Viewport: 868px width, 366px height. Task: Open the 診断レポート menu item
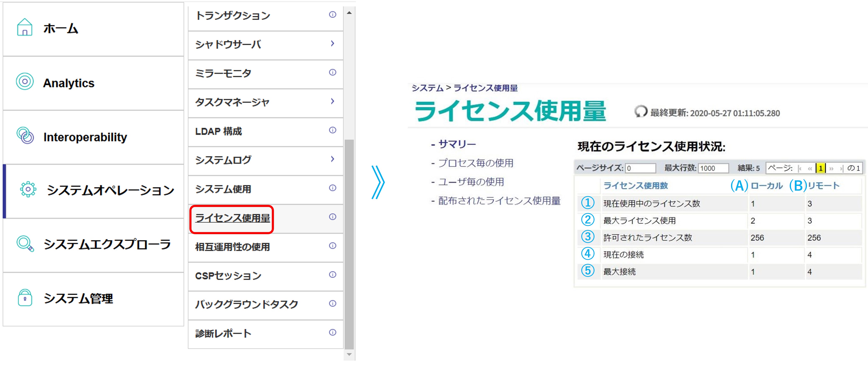pyautogui.click(x=223, y=333)
